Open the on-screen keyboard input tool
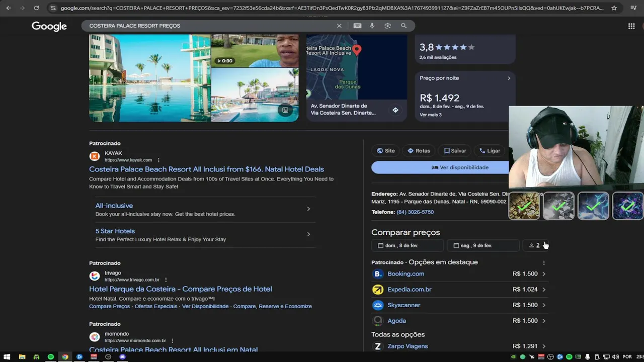Viewport: 644px width, 362px height. pos(357,26)
